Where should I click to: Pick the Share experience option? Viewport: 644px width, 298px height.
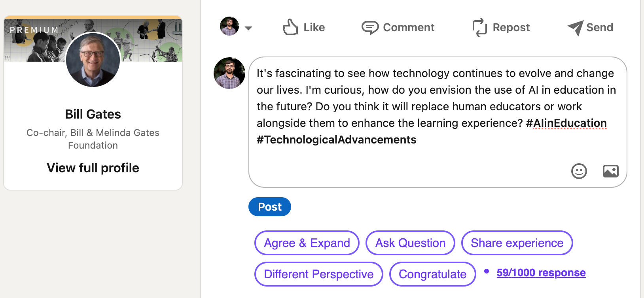517,243
